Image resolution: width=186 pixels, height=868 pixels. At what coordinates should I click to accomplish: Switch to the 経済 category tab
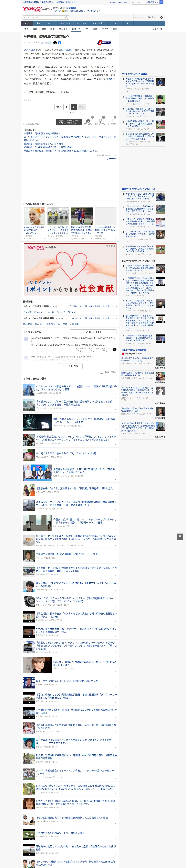[52, 29]
